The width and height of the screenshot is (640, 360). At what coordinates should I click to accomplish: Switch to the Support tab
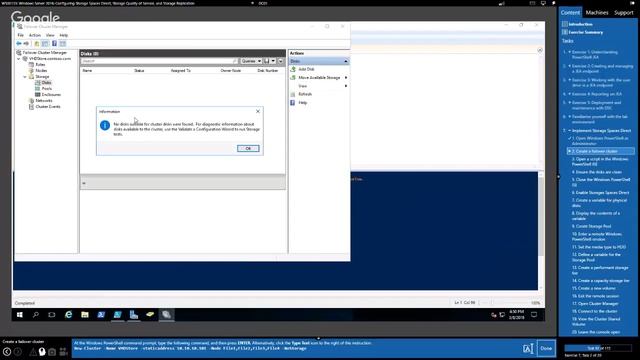[624, 13]
